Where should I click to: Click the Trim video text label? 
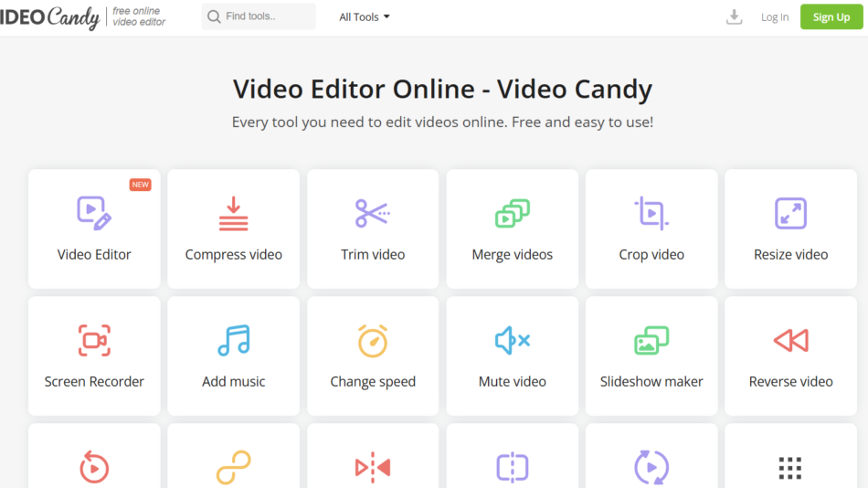coord(373,254)
